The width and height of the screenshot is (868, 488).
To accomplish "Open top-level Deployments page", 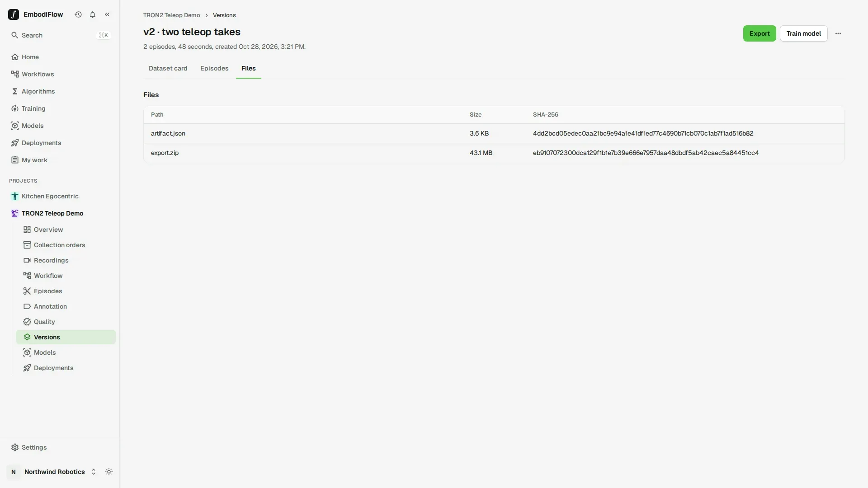I will click(x=60, y=143).
